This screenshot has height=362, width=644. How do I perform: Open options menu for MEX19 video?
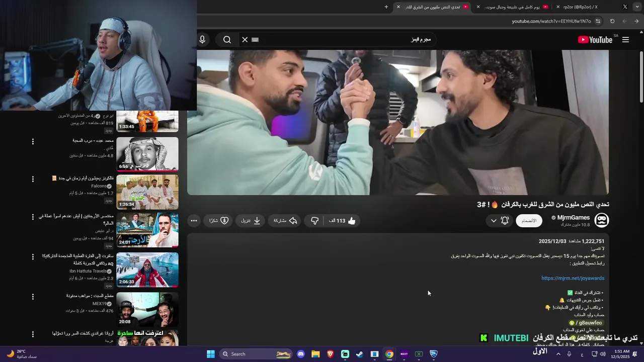[x=33, y=296]
